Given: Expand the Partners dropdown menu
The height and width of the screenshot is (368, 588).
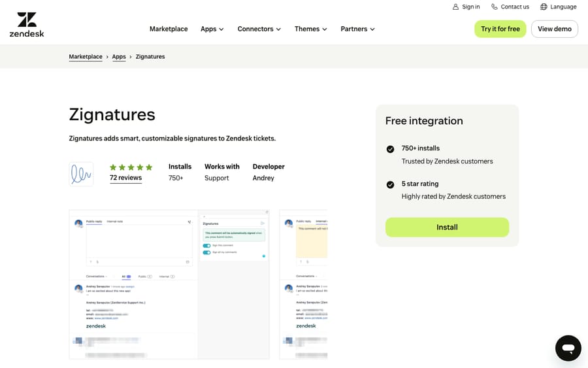Looking at the screenshot, I should click(357, 29).
